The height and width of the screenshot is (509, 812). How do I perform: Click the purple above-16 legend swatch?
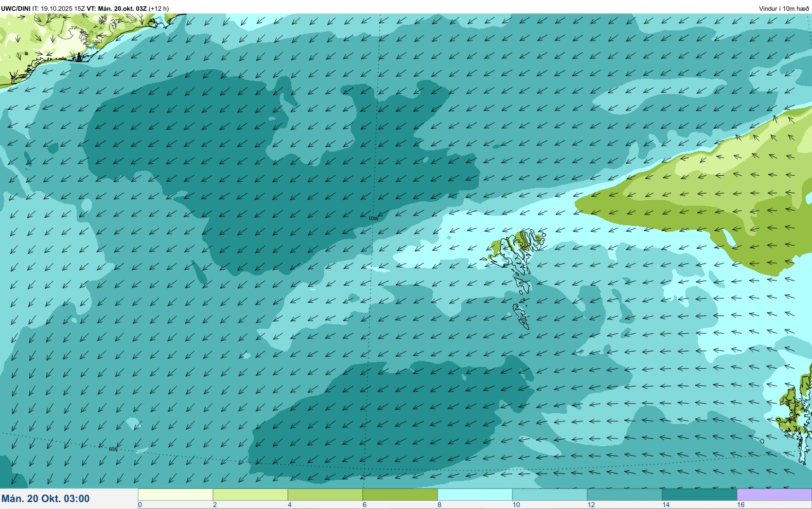coord(775,494)
